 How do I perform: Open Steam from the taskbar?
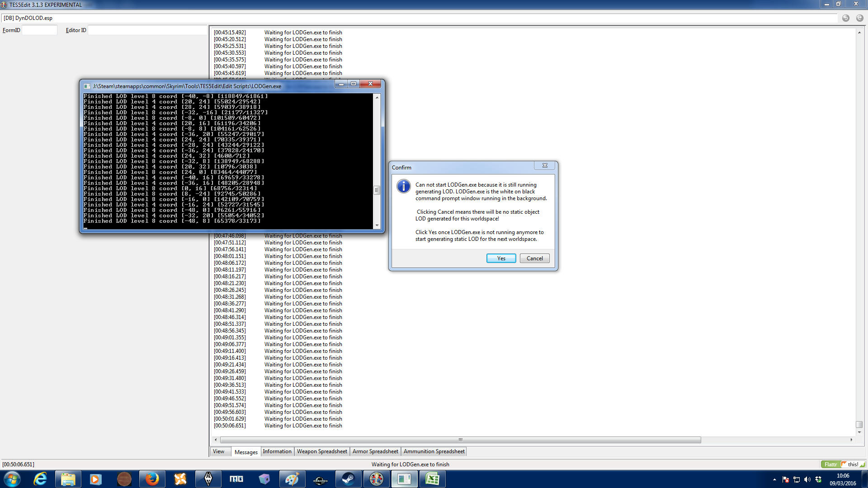pyautogui.click(x=348, y=479)
